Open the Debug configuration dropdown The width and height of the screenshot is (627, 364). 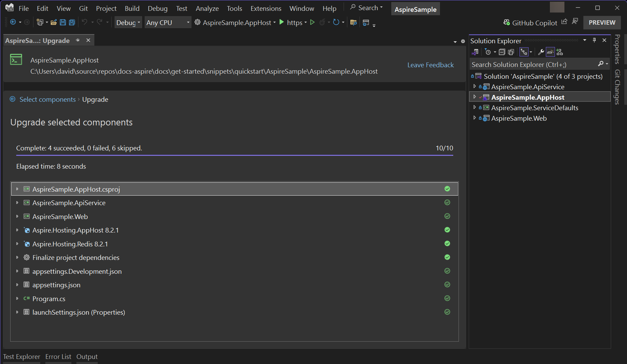point(128,22)
